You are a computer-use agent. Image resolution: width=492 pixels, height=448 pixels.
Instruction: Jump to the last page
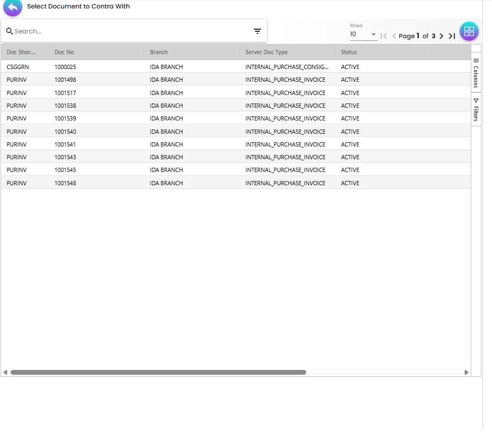click(x=452, y=36)
